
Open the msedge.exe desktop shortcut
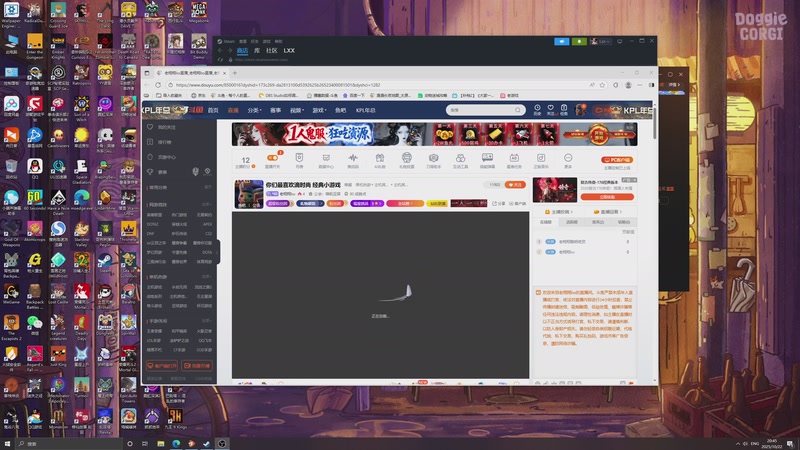(82, 201)
